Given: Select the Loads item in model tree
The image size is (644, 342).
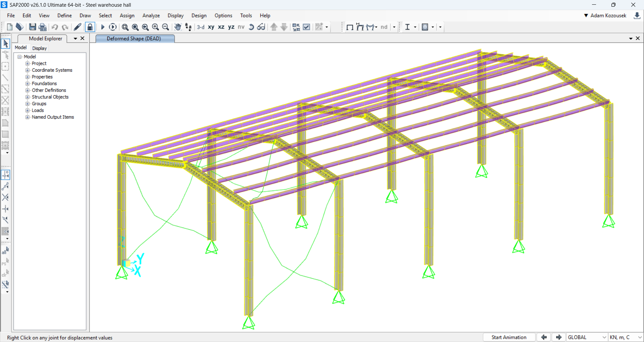Looking at the screenshot, I should [38, 110].
